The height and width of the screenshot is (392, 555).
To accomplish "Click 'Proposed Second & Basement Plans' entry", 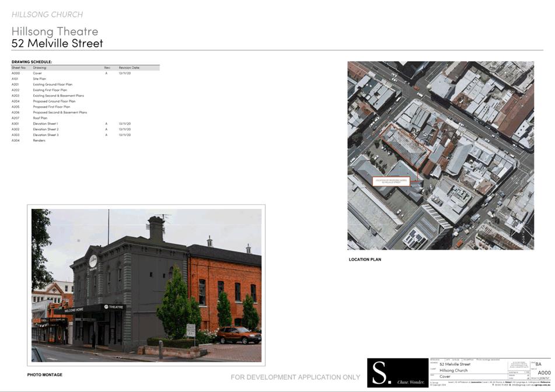I will click(x=60, y=113).
